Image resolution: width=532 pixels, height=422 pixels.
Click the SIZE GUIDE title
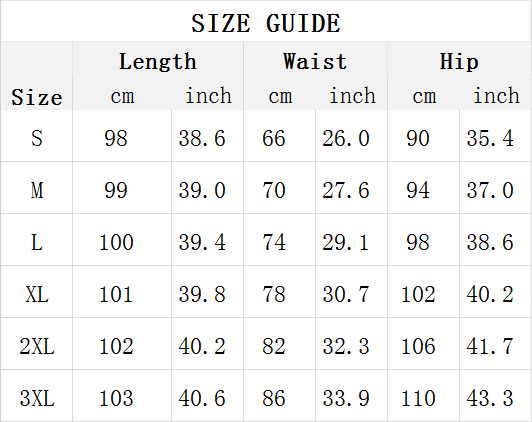pyautogui.click(x=266, y=23)
